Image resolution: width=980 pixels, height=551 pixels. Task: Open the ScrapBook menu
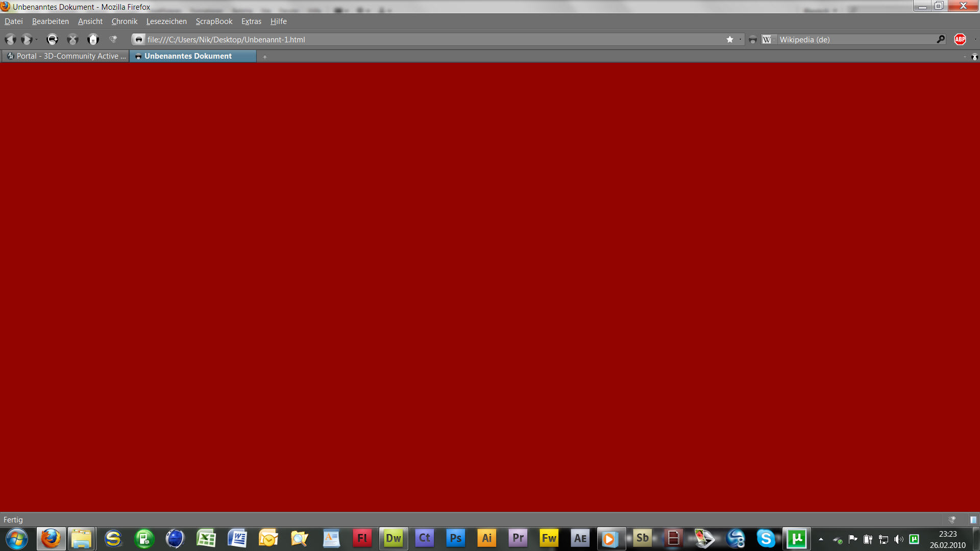[214, 21]
